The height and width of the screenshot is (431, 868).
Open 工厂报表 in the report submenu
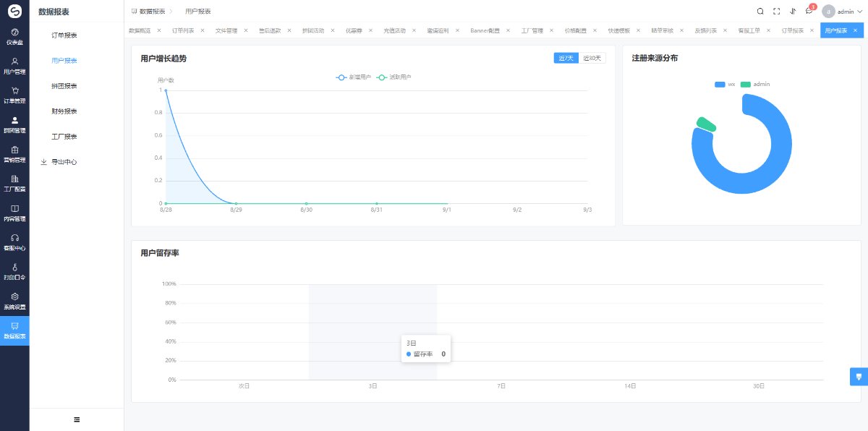(x=64, y=137)
